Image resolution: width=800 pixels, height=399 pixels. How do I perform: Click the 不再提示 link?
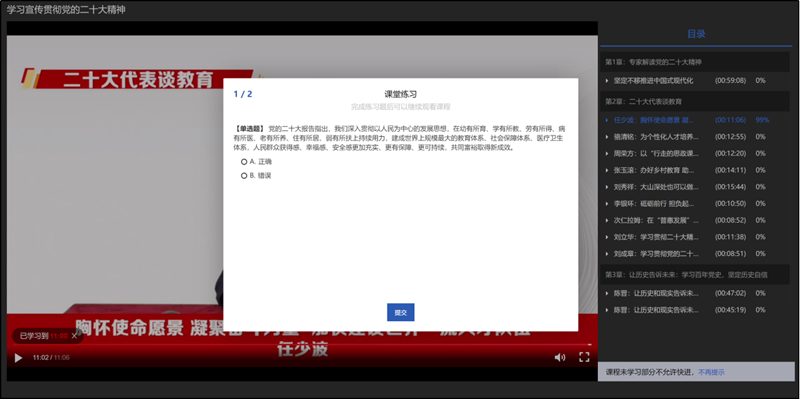point(711,372)
